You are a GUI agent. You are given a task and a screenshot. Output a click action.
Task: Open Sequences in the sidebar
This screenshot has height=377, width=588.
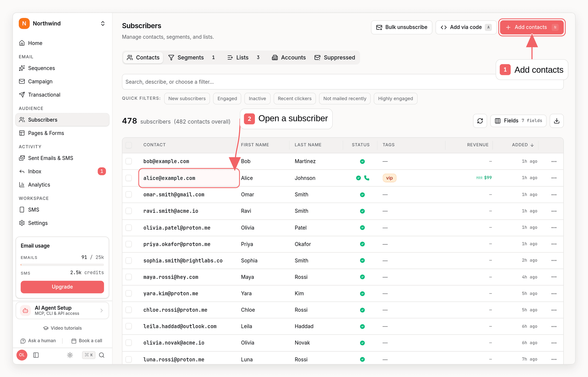click(62, 68)
